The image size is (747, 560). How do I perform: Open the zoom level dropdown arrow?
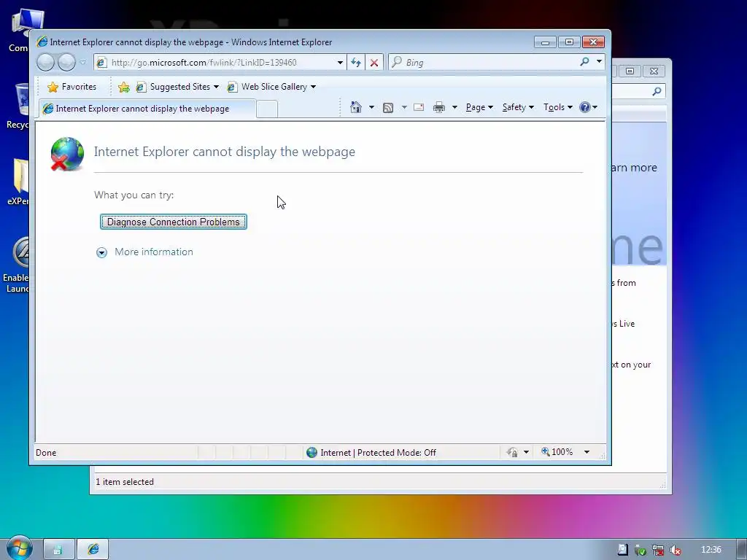[587, 452]
